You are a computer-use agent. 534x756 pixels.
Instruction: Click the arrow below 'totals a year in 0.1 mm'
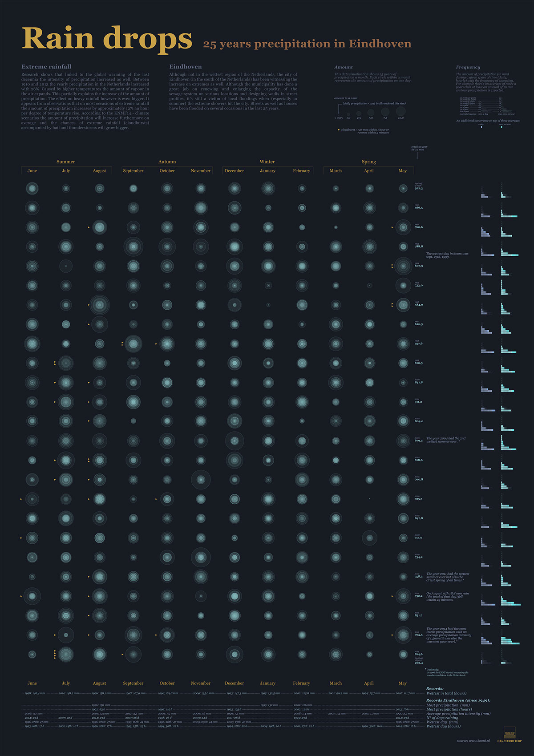(x=417, y=155)
